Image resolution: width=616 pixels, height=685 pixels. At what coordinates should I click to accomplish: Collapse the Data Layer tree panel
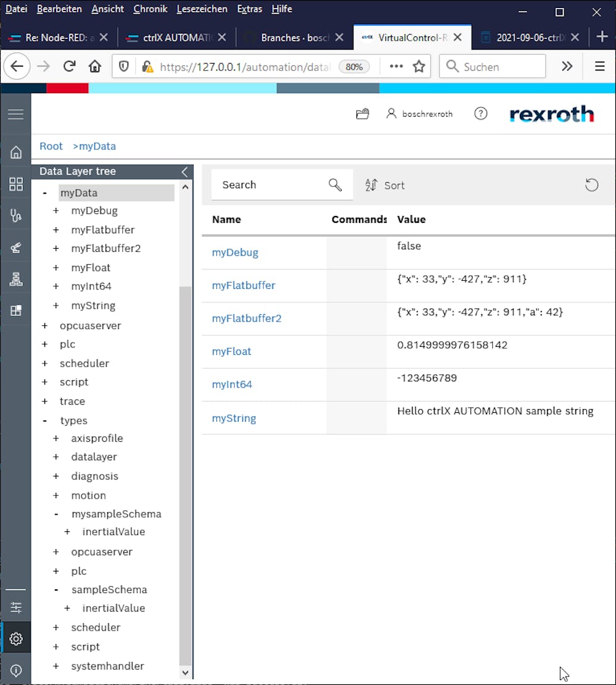tap(184, 172)
